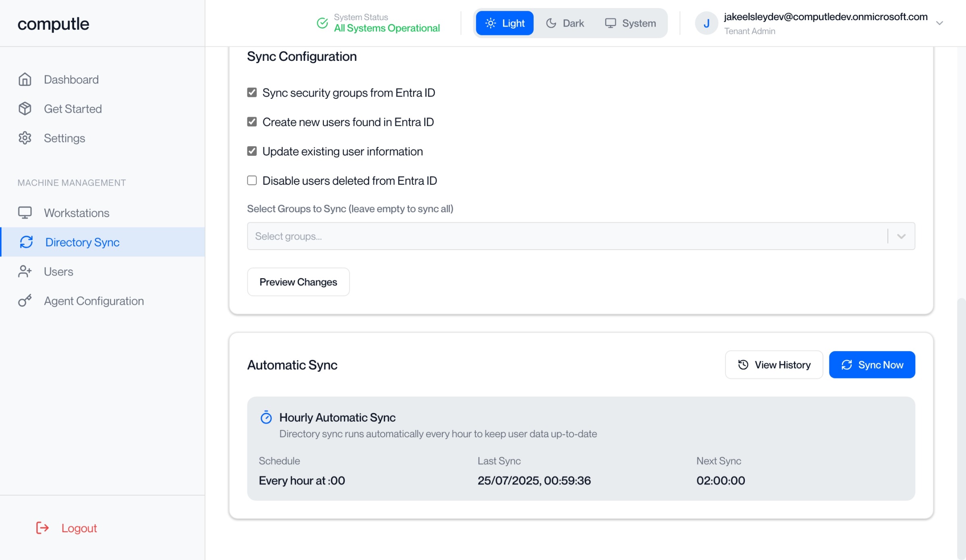Click the Agent Configuration key icon

tap(25, 301)
